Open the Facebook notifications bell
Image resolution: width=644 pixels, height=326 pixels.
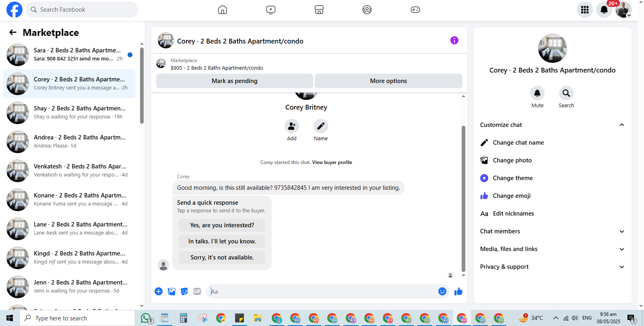pos(604,10)
